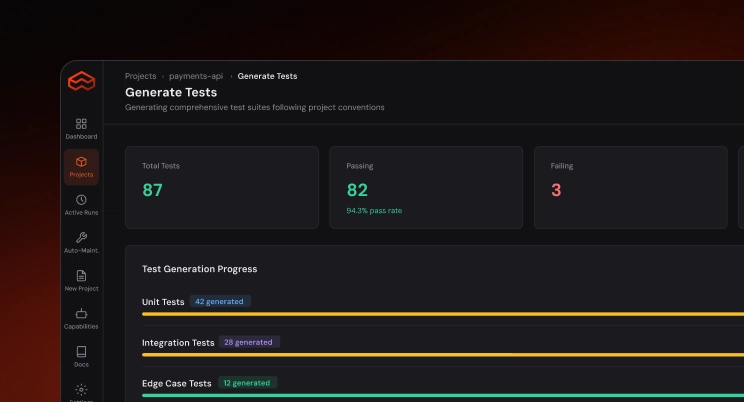The width and height of the screenshot is (744, 402).
Task: Open Auto-Maint. wrench icon
Action: (81, 238)
